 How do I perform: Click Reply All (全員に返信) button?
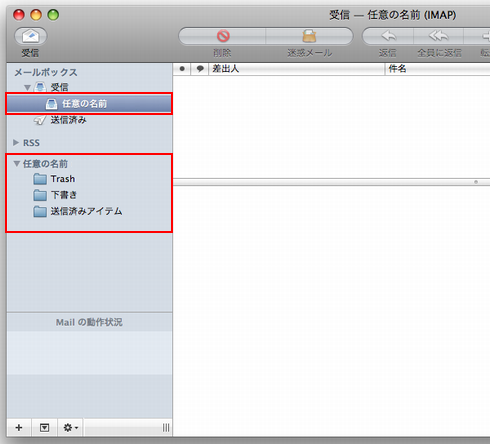pos(438,36)
